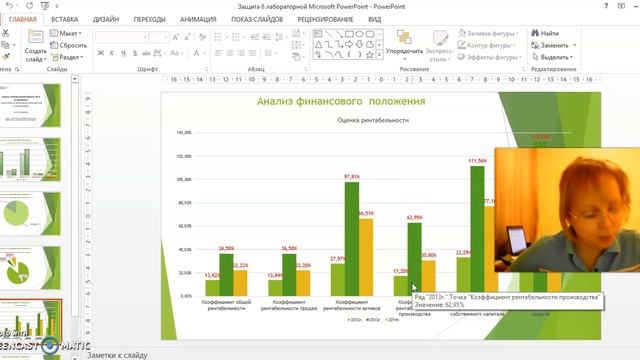Image resolution: width=640 pixels, height=360 pixels.
Task: Click slide title Анализ финансового положения
Action: coord(341,101)
